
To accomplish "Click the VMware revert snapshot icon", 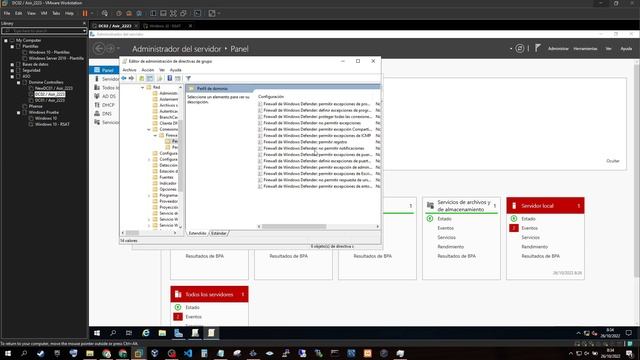I will [x=129, y=13].
